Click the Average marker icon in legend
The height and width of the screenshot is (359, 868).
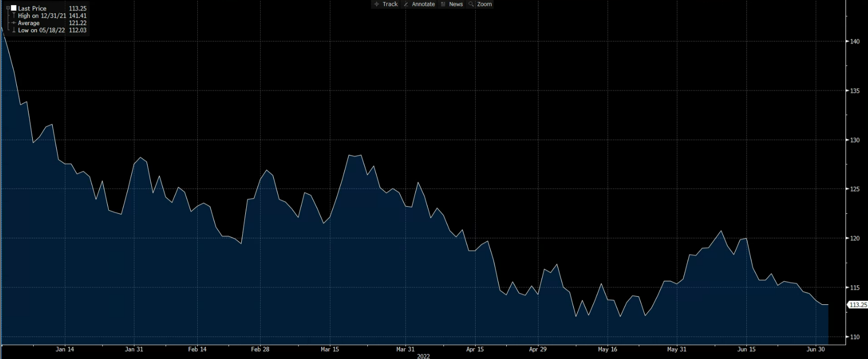click(x=14, y=23)
